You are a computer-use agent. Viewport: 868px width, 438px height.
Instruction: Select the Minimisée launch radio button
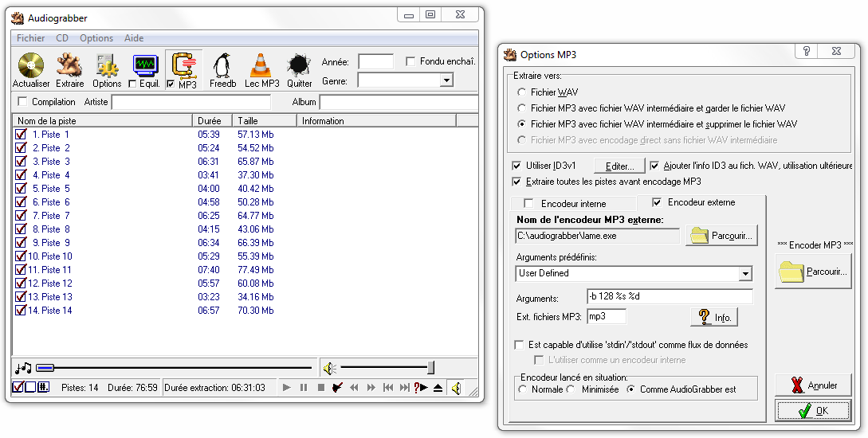[571, 389]
